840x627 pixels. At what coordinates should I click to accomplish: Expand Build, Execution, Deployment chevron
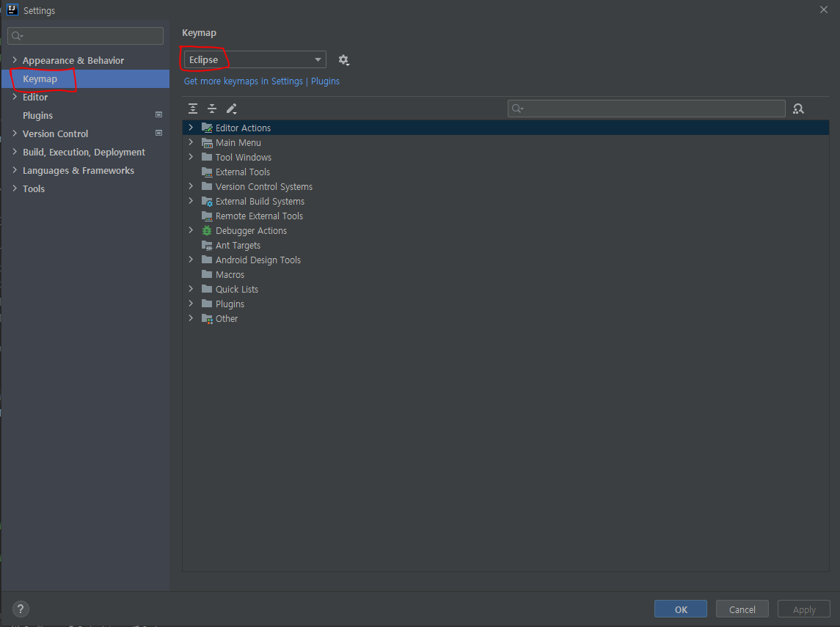pyautogui.click(x=15, y=152)
